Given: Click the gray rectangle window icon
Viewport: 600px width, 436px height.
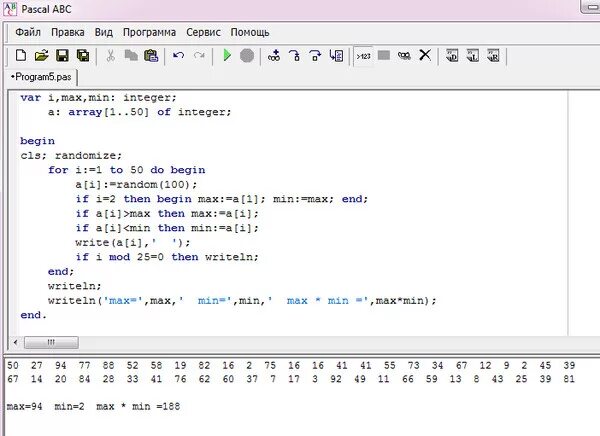Looking at the screenshot, I should click(384, 56).
